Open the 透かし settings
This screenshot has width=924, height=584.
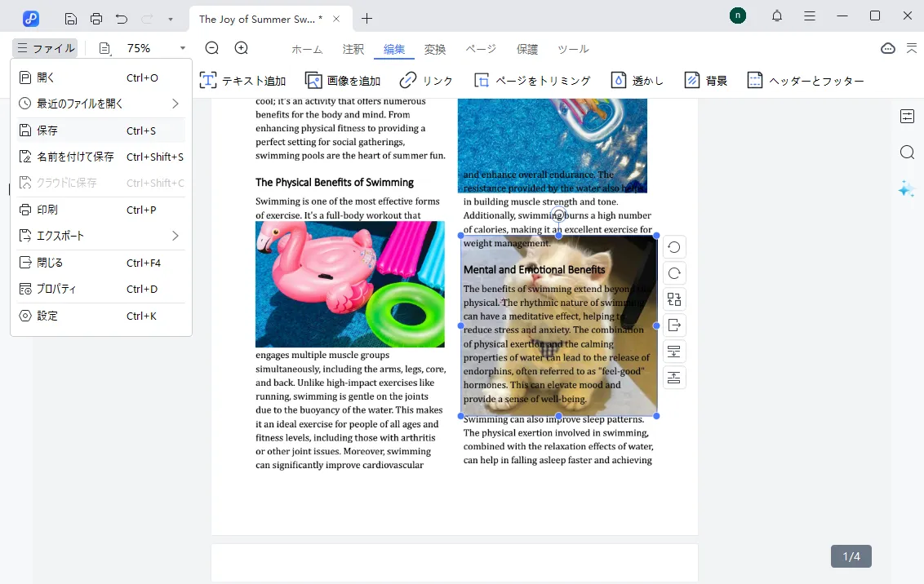pyautogui.click(x=637, y=79)
